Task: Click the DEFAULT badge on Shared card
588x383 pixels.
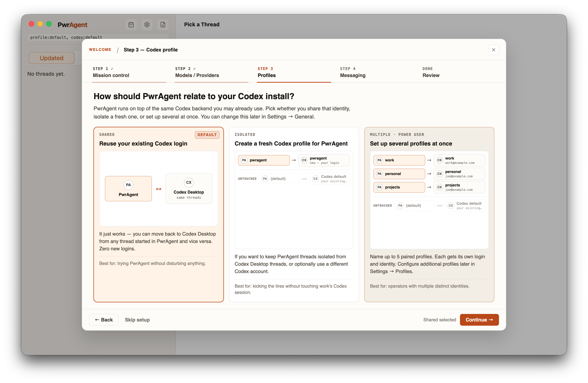Action: [x=207, y=135]
